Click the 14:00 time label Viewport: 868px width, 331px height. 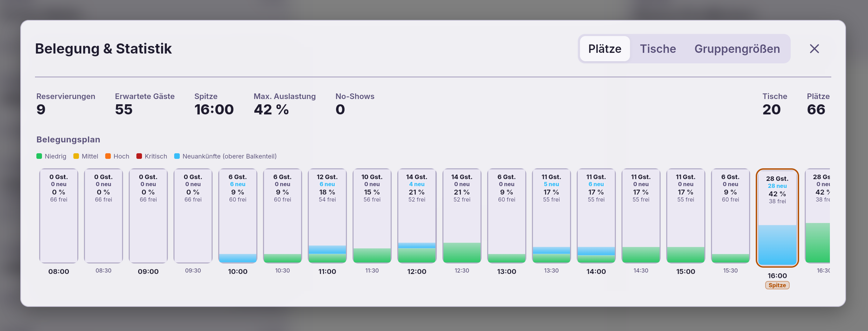[x=596, y=272]
